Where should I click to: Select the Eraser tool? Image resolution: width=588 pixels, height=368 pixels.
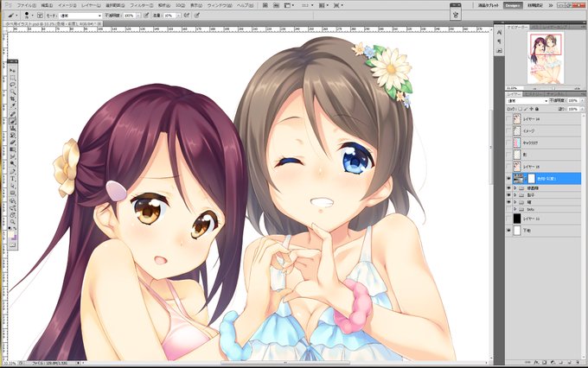point(12,143)
